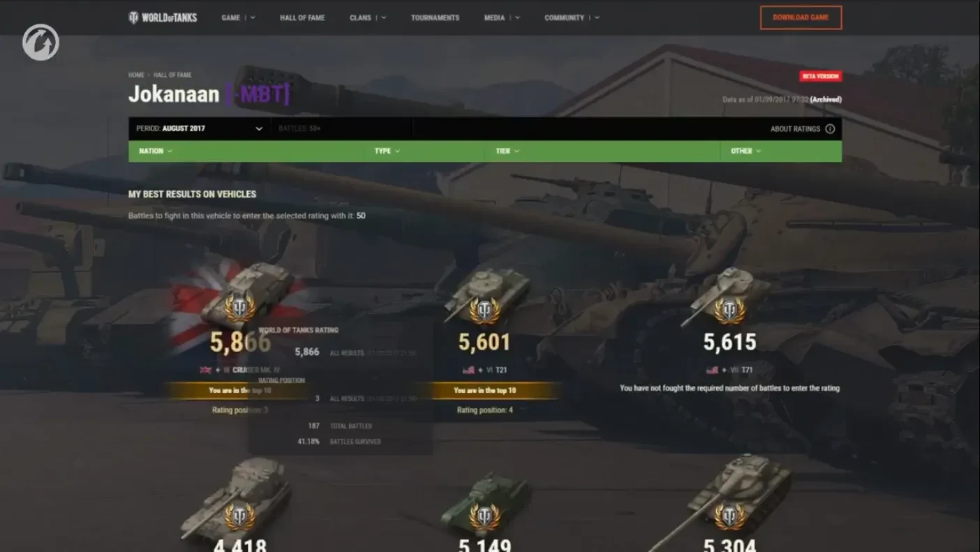Image resolution: width=980 pixels, height=552 pixels.
Task: Expand the Type filter
Action: 387,151
